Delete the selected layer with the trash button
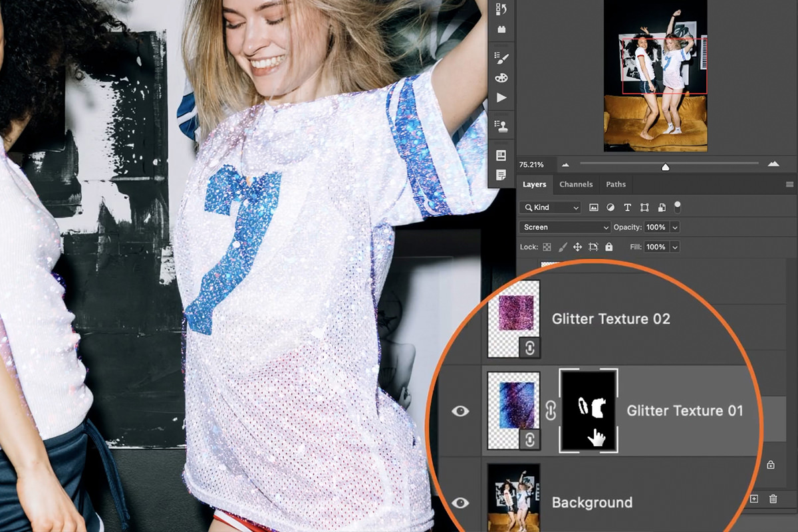Screen dimensions: 798x532 pyautogui.click(x=773, y=499)
